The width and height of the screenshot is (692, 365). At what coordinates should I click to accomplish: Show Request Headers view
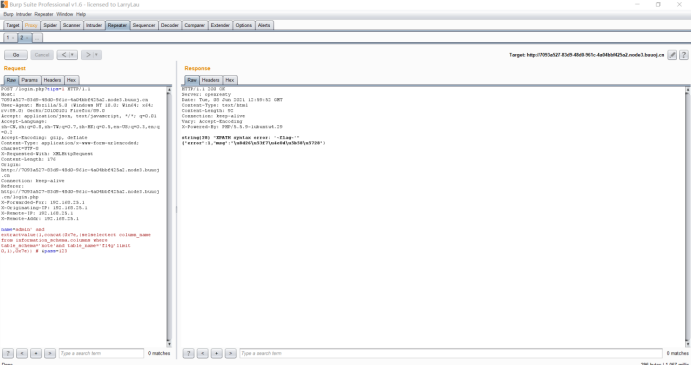click(x=52, y=80)
